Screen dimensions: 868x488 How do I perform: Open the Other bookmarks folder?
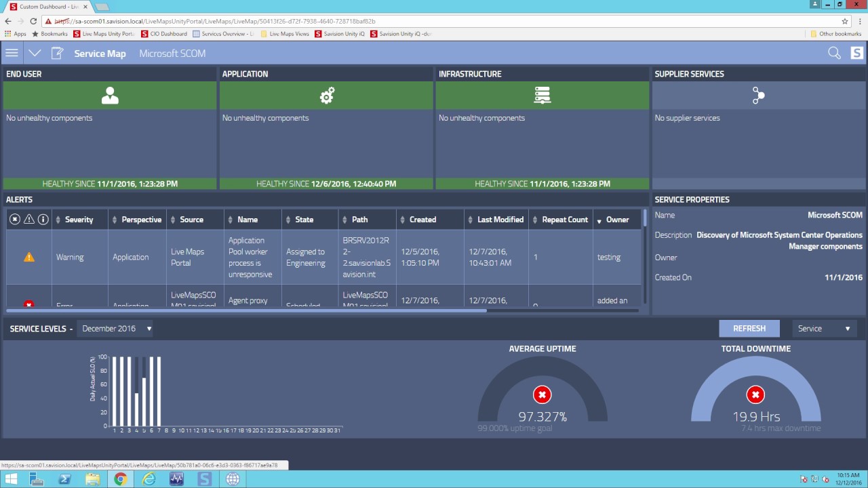[835, 33]
